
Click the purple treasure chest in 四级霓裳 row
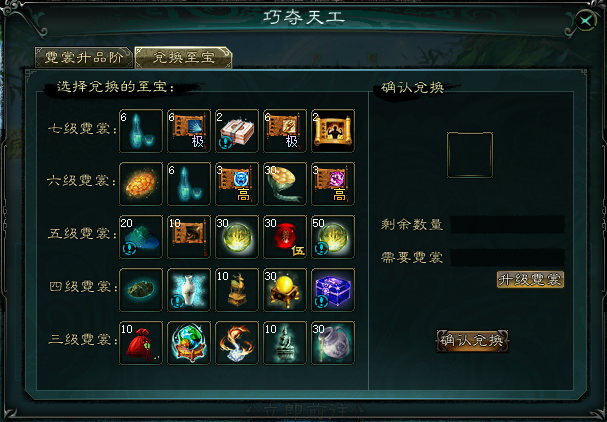tap(333, 290)
